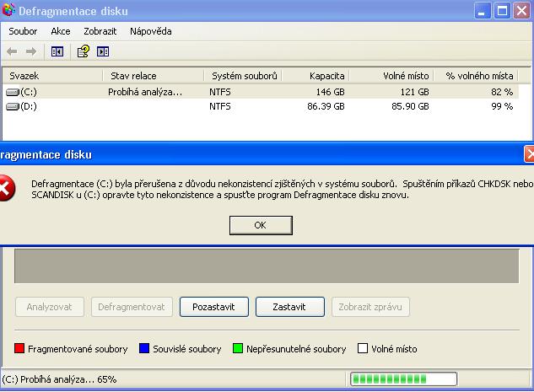Click the main window title 'Defragmentace disku'

[73, 11]
